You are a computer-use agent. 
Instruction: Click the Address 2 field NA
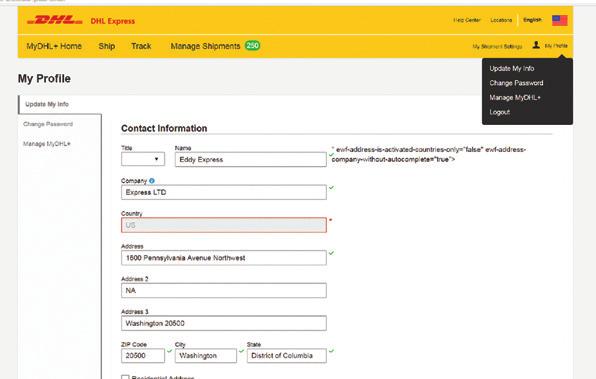coord(224,290)
